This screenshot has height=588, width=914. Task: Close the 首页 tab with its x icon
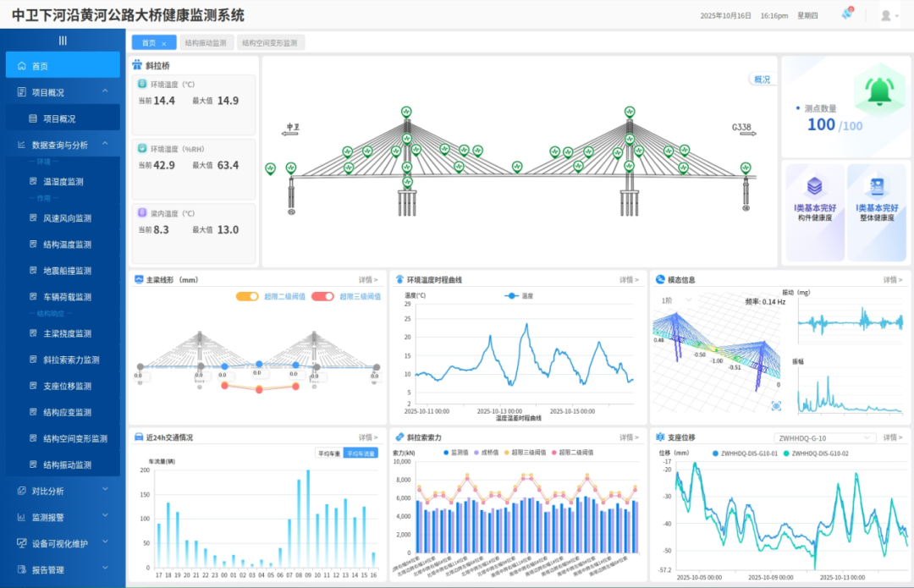pyautogui.click(x=164, y=43)
